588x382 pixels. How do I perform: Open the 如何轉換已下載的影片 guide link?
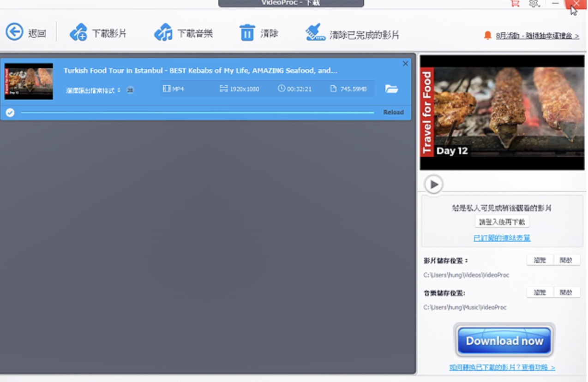click(502, 367)
